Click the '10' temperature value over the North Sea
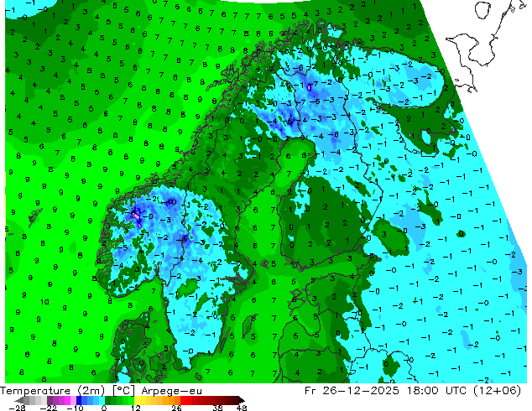 [44, 302]
